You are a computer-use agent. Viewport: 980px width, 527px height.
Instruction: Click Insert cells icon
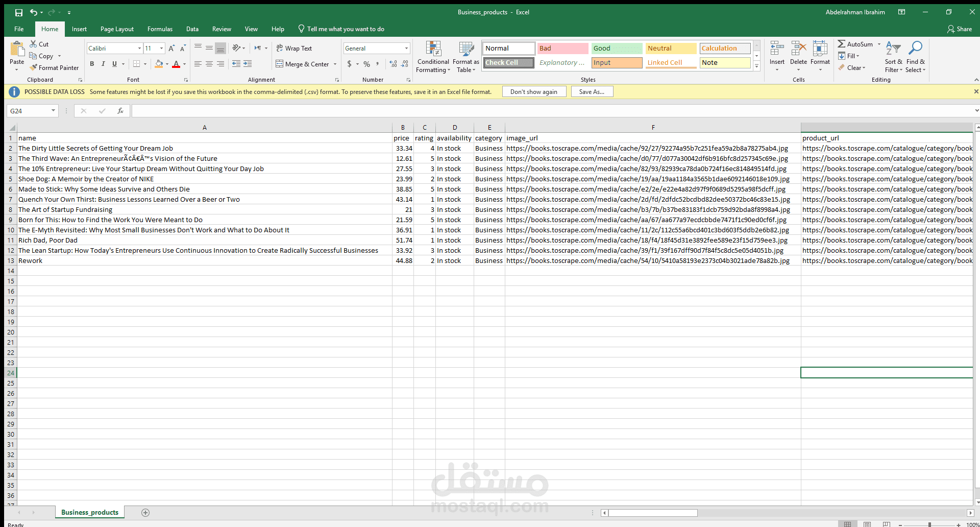click(777, 49)
